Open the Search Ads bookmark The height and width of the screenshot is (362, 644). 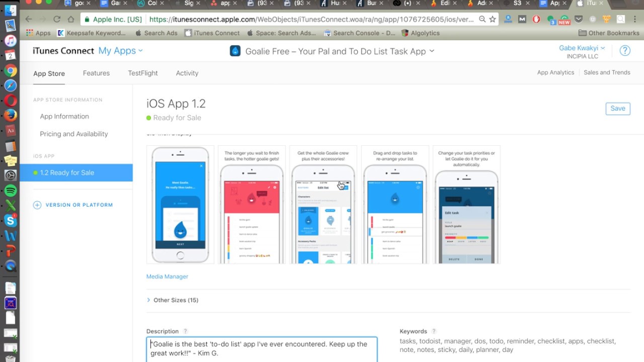156,33
